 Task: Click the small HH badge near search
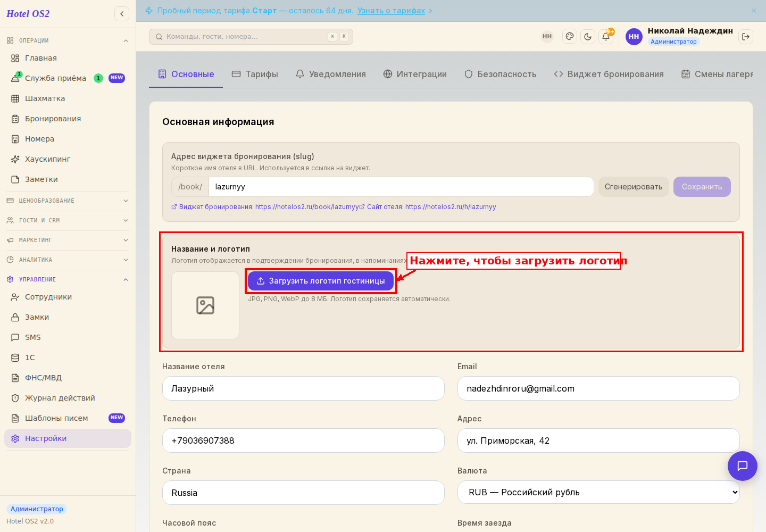click(547, 37)
